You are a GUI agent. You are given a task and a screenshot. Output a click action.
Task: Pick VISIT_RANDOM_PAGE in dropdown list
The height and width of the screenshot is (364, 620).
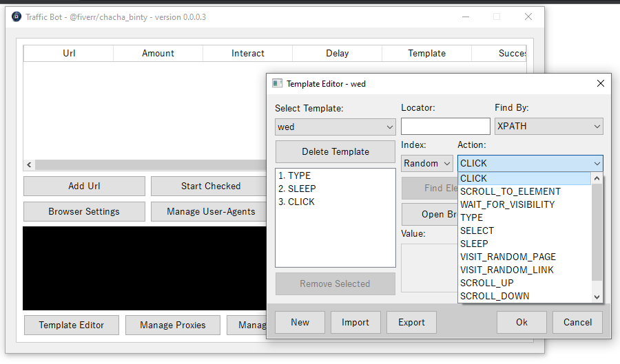coord(508,257)
